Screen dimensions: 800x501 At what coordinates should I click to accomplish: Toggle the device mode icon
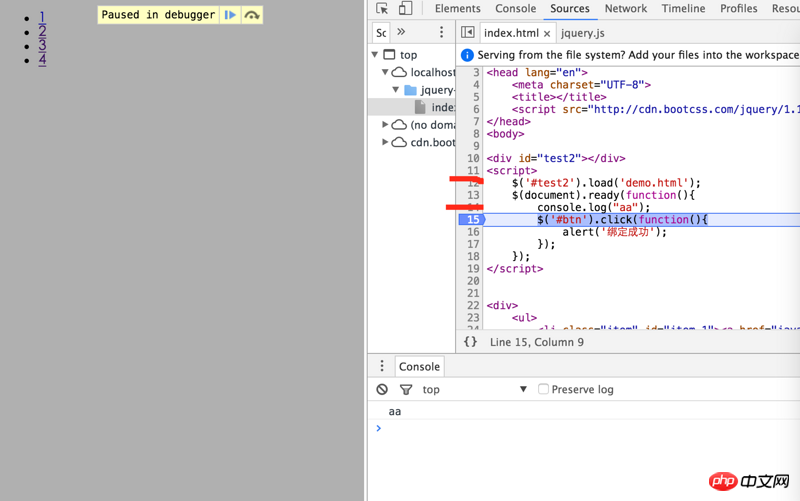tap(405, 9)
